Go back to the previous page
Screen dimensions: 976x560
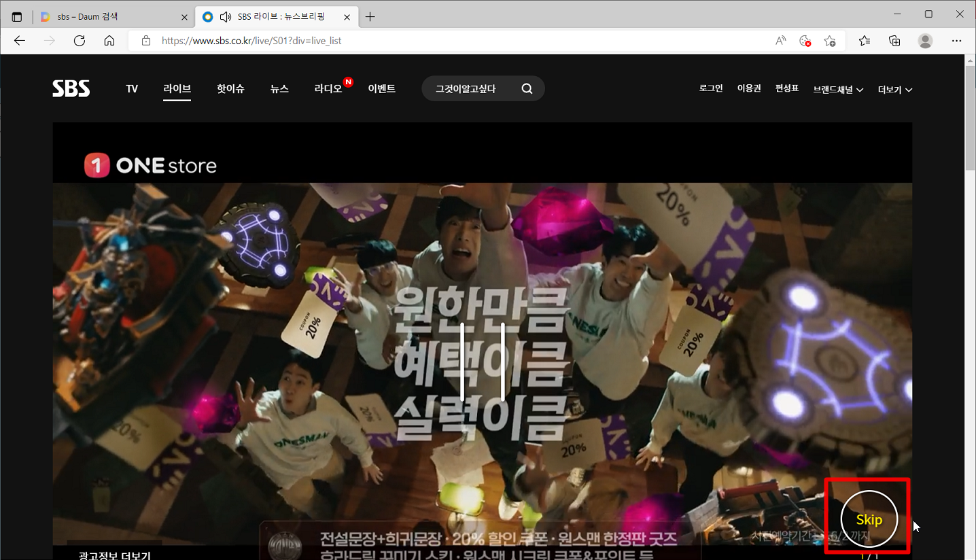[19, 41]
